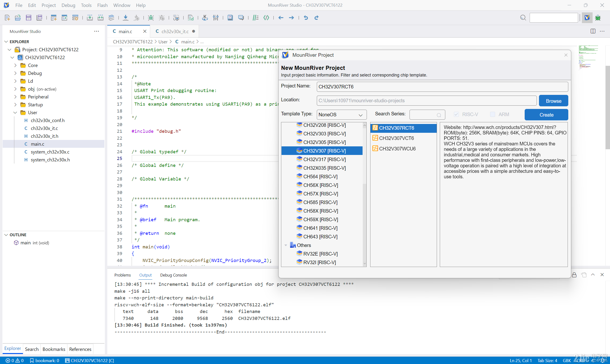Collapse the User folder
The image size is (610, 364).
(x=15, y=112)
